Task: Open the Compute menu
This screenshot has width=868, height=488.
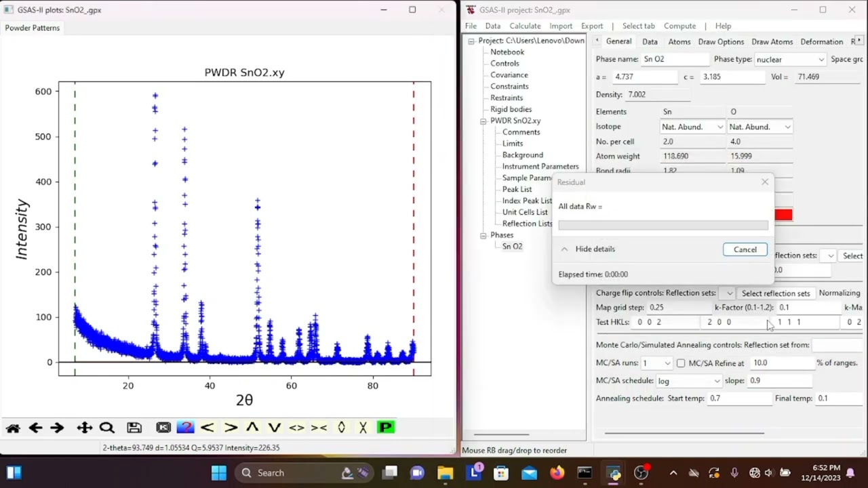Action: 679,26
